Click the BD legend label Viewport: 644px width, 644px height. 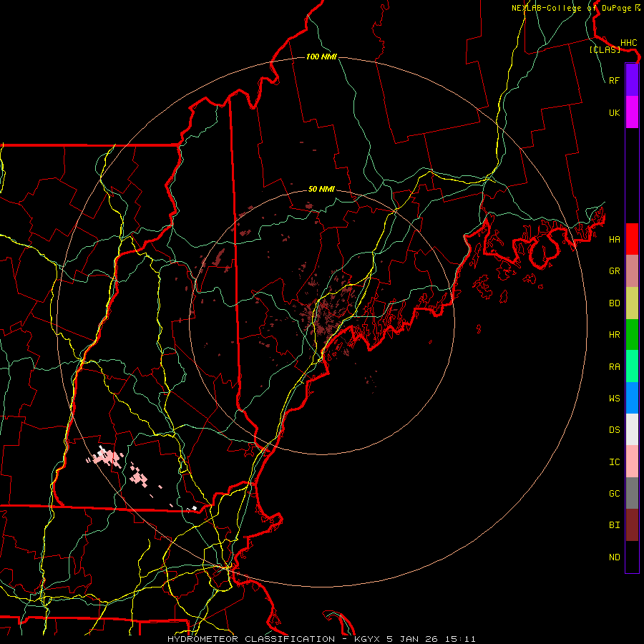614,303
